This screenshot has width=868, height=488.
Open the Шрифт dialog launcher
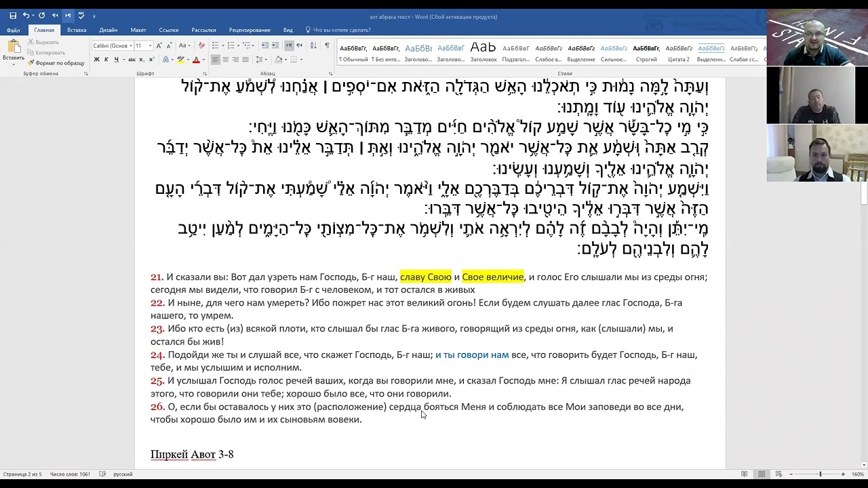[203, 74]
